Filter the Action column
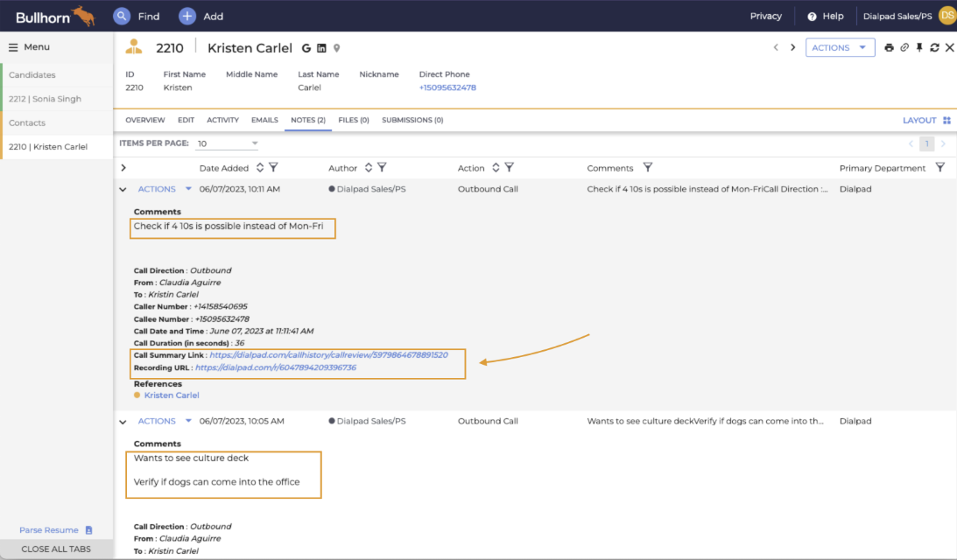The image size is (957, 560). [509, 167]
